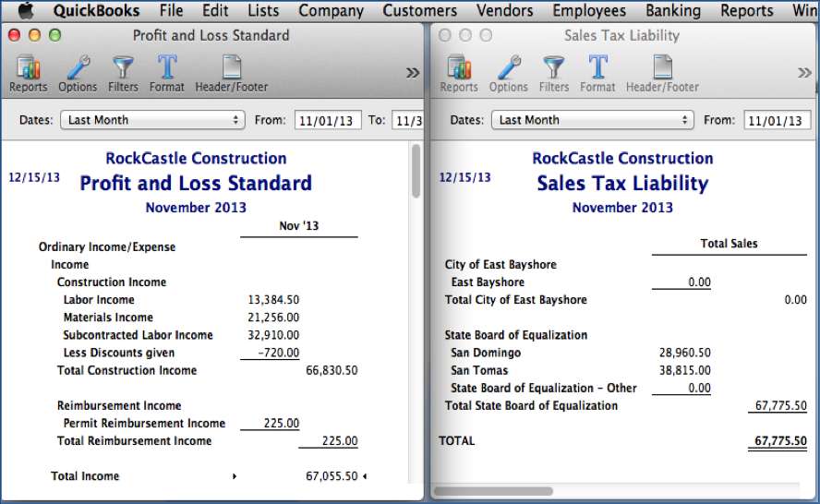Minimize the Profit and Loss Standard window
Screen dimensions: 820x504
tap(34, 35)
